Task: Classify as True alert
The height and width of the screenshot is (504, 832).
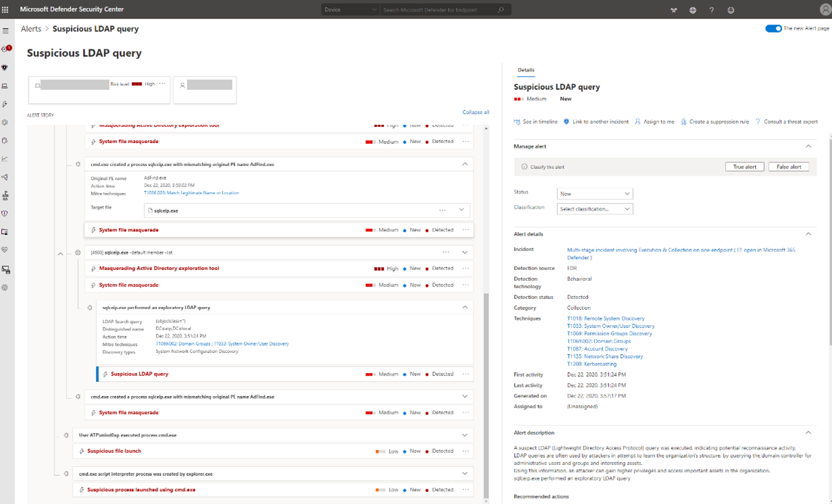Action: (744, 166)
